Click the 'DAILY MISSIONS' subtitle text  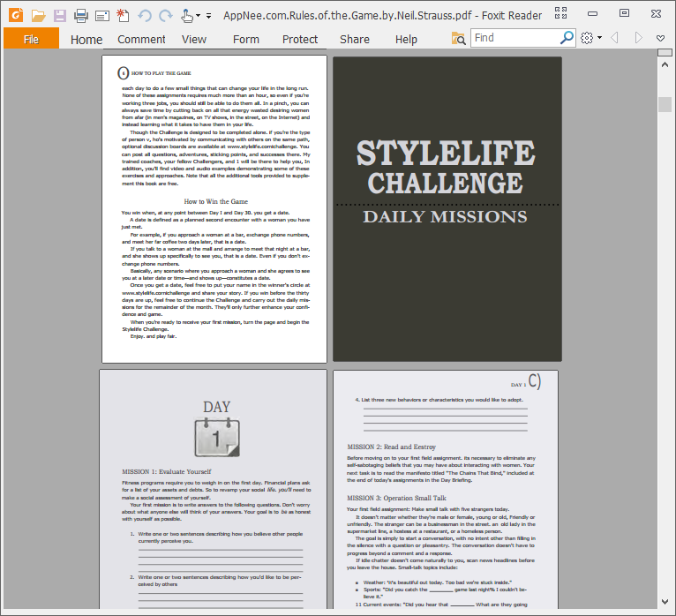[445, 216]
